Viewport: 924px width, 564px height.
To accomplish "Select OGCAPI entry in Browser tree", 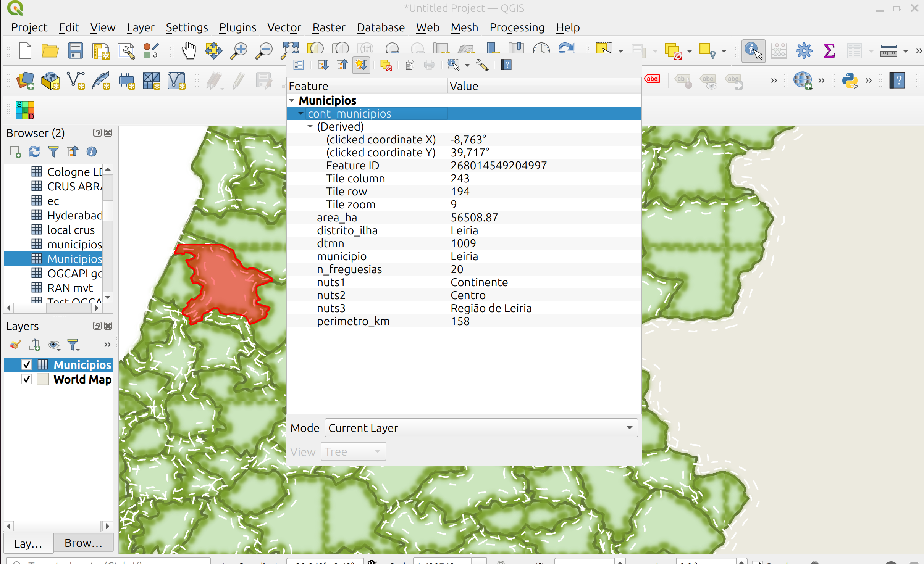I will [x=74, y=274].
